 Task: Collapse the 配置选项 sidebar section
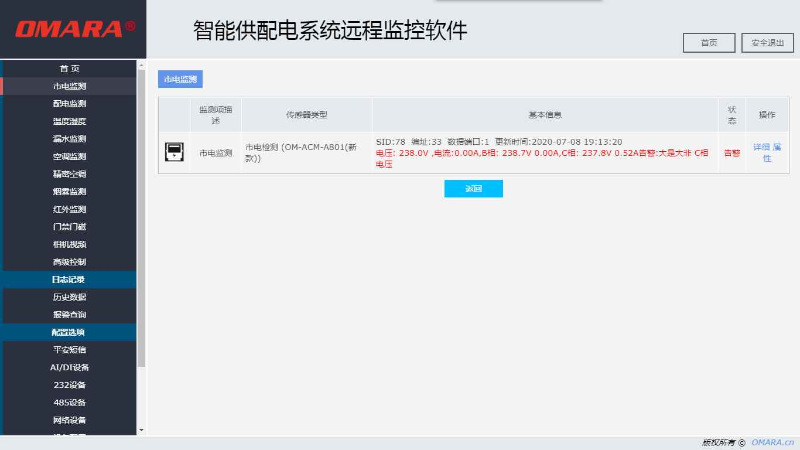68,332
